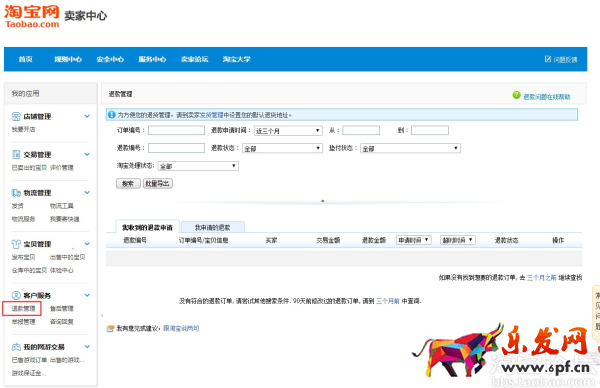Click the Taobao logo in the header
600x388 pixels.
[x=32, y=17]
